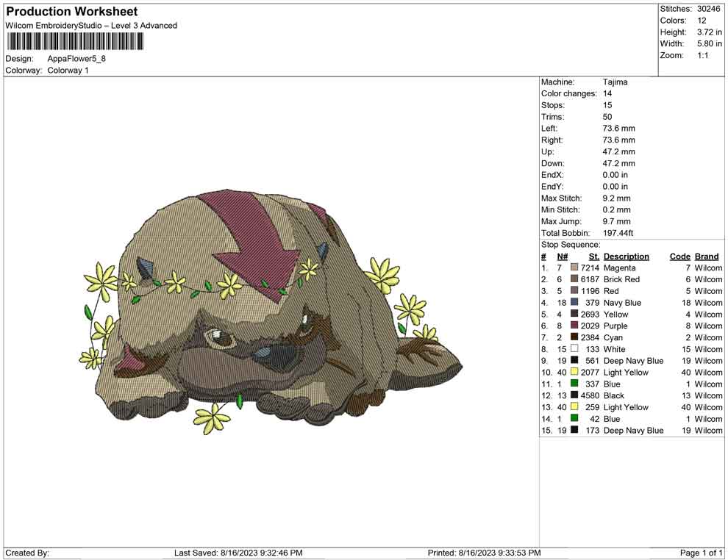
Task: Click the Stops value "15"
Action: click(x=607, y=105)
